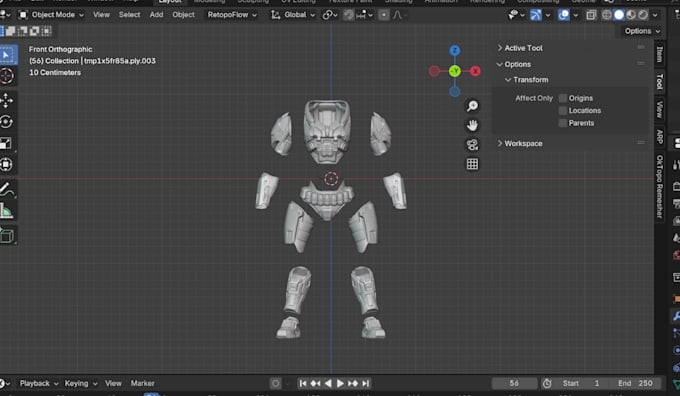Select the Rotate tool
The image size is (680, 396).
click(x=7, y=122)
